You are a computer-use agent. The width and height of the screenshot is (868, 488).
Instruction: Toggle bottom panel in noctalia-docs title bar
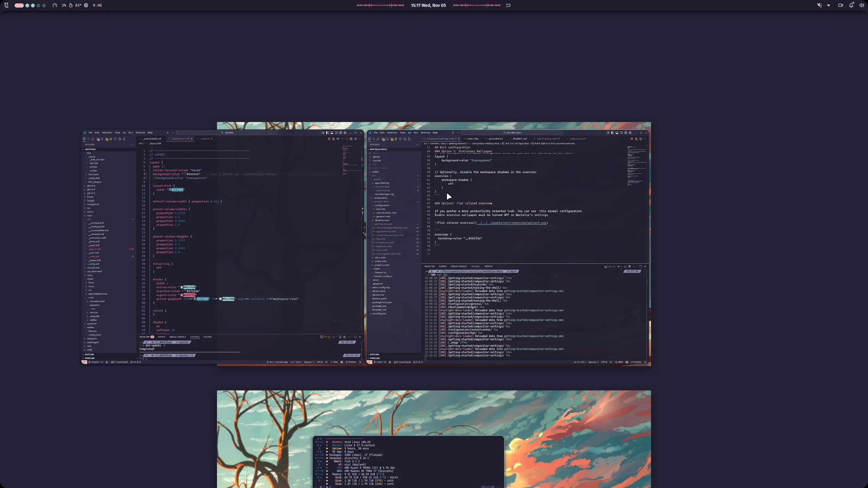tap(617, 133)
